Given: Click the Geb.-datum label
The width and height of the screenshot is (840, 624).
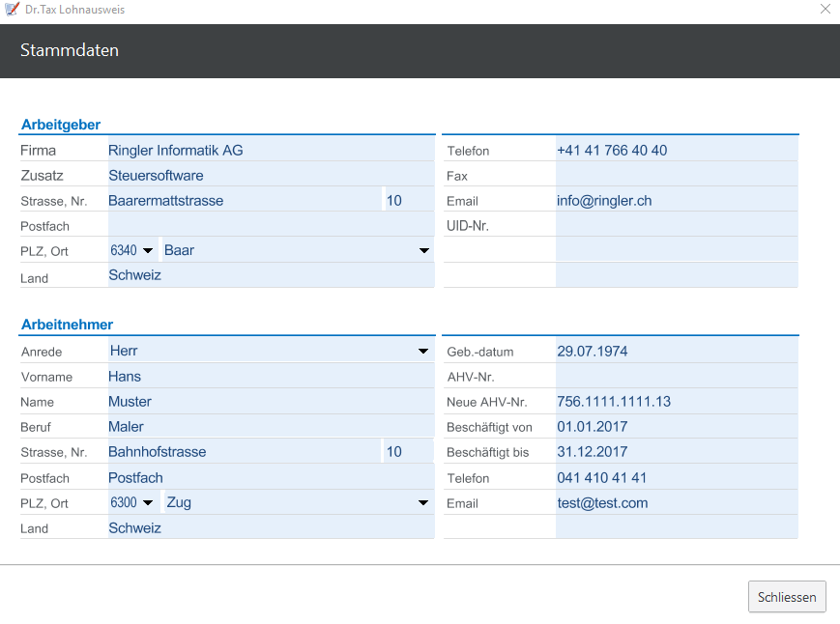Looking at the screenshot, I should tap(480, 352).
